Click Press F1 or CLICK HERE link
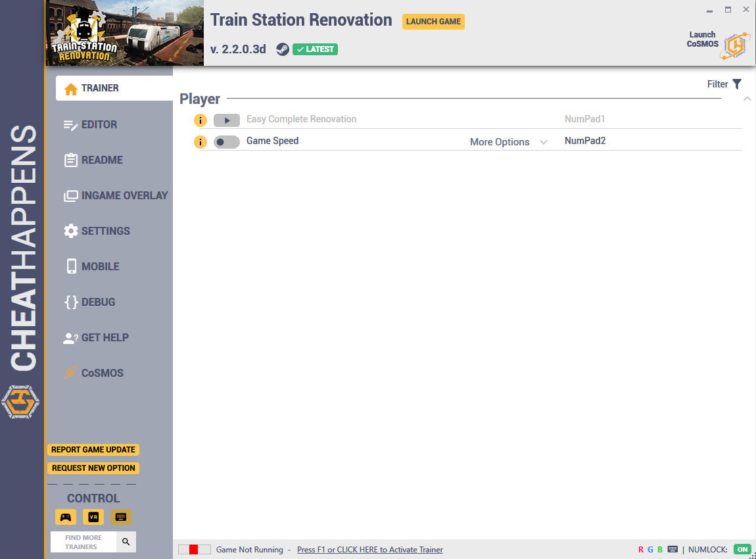Image resolution: width=756 pixels, height=559 pixels. [x=370, y=549]
